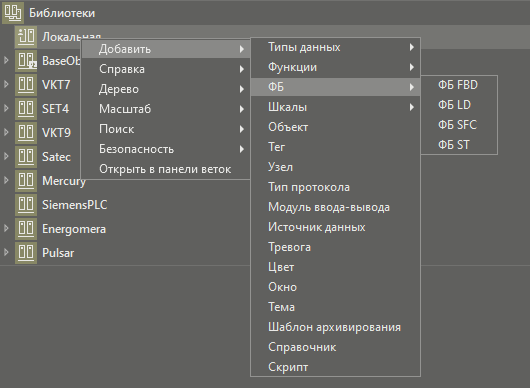Add a Шаблон архивирования
The image size is (530, 388).
(x=335, y=327)
